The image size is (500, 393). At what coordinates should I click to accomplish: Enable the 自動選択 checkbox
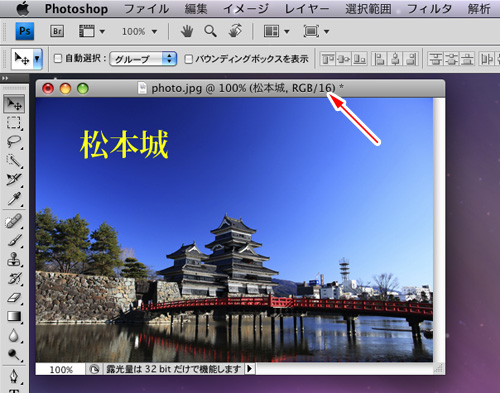point(58,59)
